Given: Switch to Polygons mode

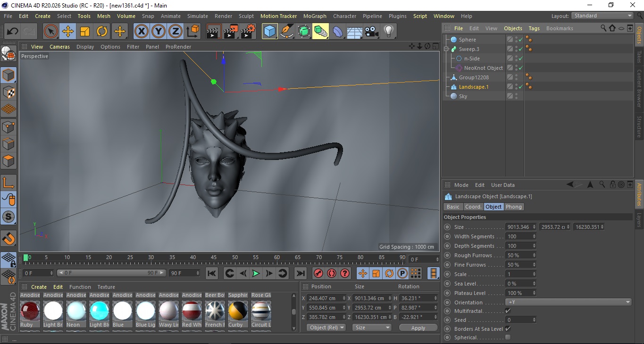Looking at the screenshot, I should coord(8,161).
